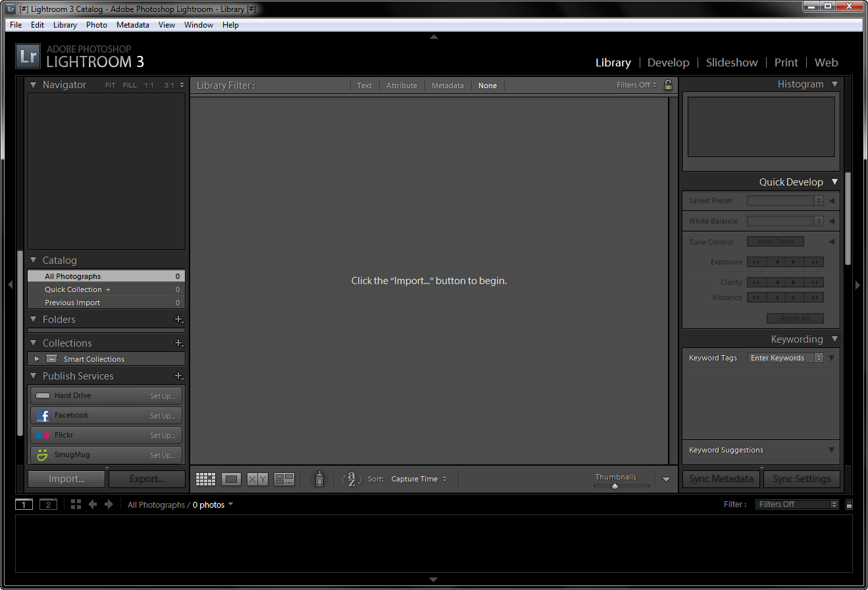
Task: Enable the None filter option
Action: 487,85
